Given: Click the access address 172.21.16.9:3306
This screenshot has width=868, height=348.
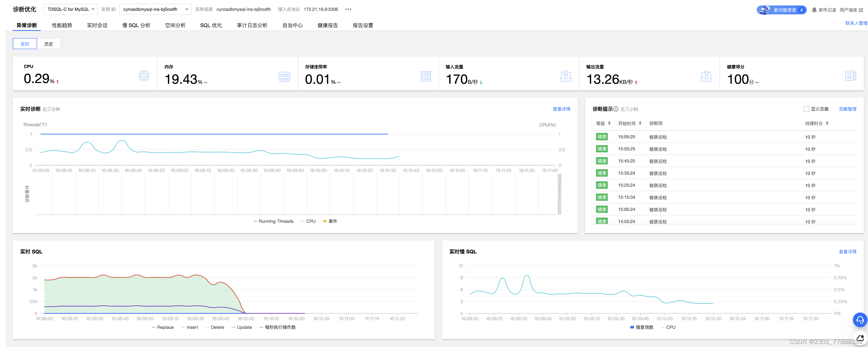Looking at the screenshot, I should (x=321, y=9).
